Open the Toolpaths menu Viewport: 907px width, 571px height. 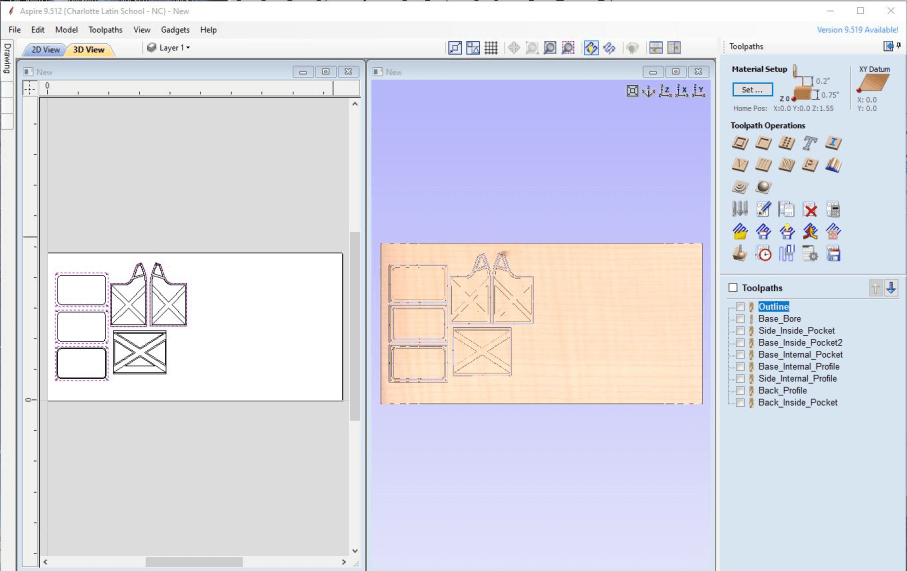coord(105,30)
